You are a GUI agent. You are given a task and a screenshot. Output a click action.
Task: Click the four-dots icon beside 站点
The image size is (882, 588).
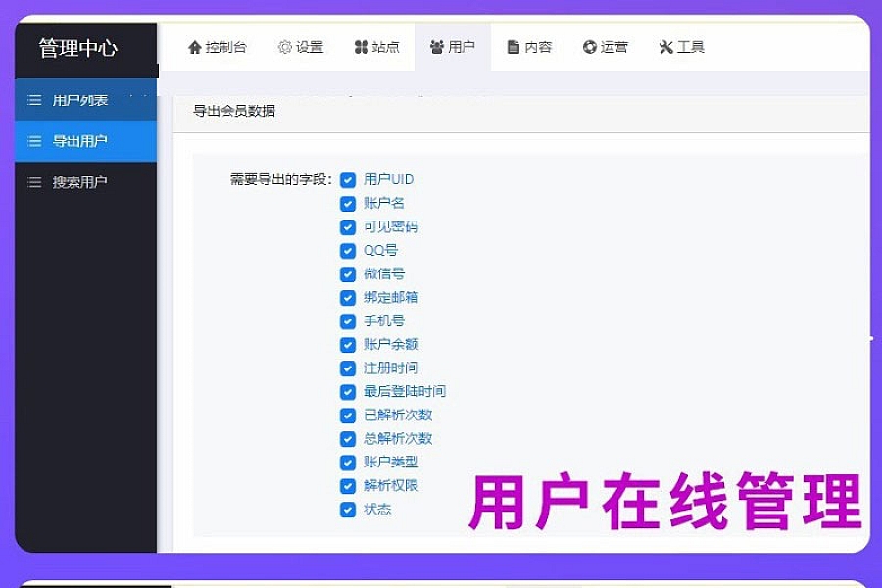coord(361,47)
